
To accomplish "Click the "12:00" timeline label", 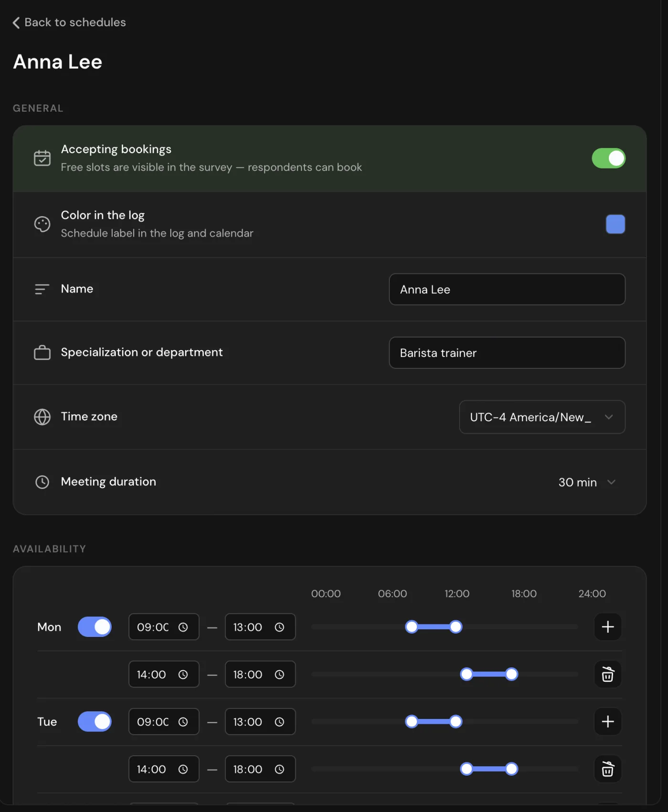I will (457, 594).
